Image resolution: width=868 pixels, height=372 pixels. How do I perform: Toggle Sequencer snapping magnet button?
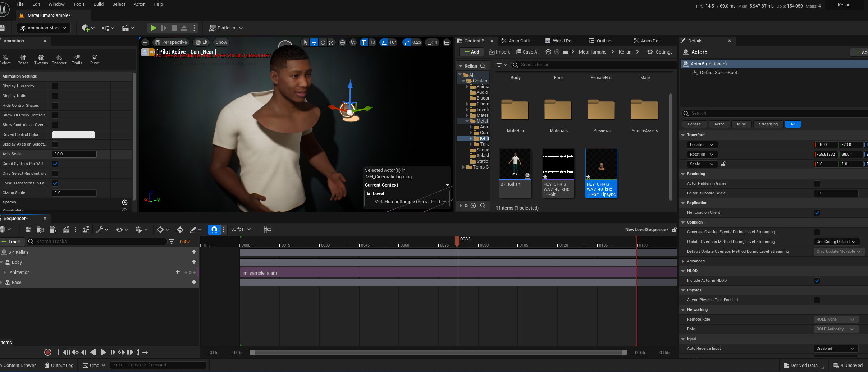pos(214,229)
